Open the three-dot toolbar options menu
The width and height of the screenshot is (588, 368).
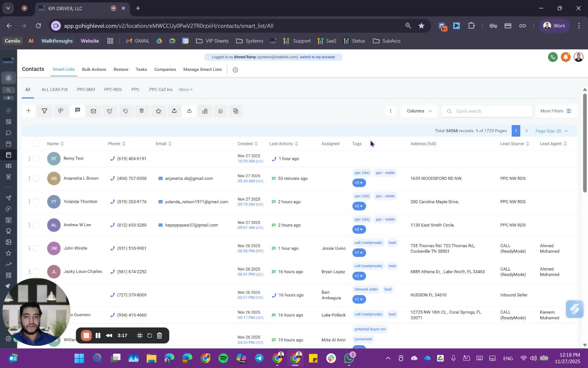pos(390,111)
